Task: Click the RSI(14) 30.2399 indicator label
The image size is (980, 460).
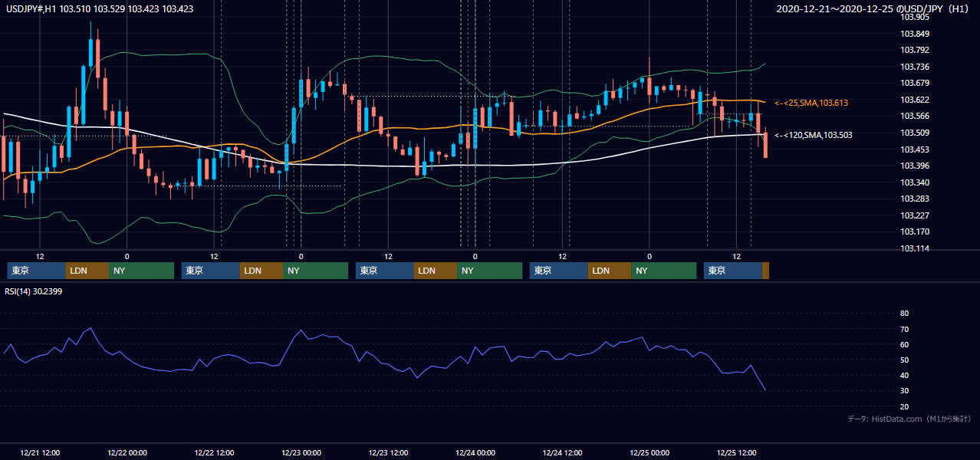Action: pyautogui.click(x=34, y=291)
